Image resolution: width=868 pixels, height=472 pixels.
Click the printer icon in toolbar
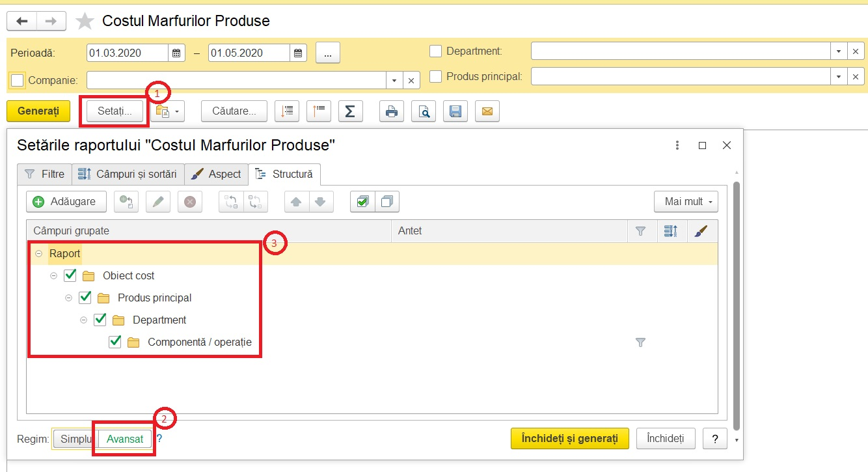tap(392, 111)
